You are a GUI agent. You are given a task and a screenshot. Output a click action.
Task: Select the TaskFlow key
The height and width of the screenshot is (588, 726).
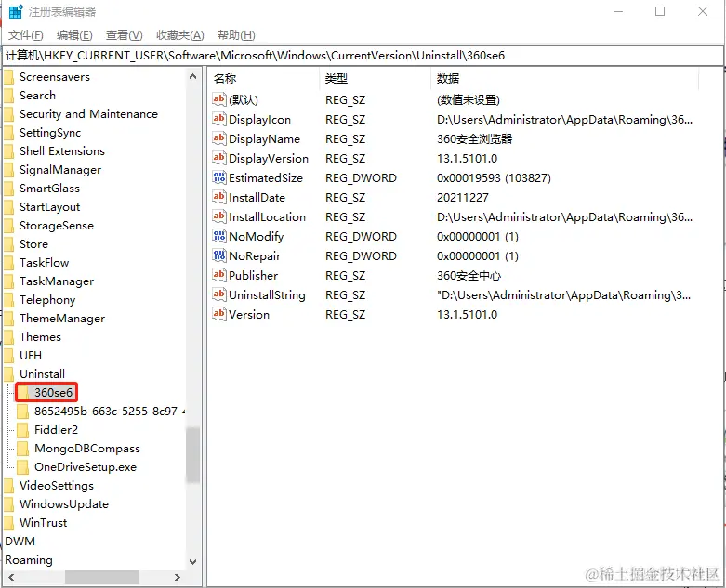[x=44, y=262]
